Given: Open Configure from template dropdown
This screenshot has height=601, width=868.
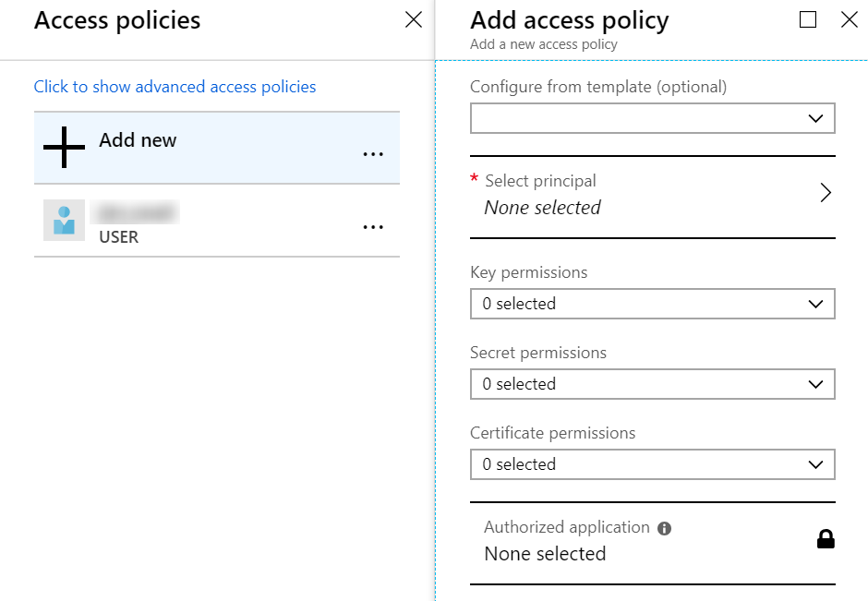Looking at the screenshot, I should [652, 118].
